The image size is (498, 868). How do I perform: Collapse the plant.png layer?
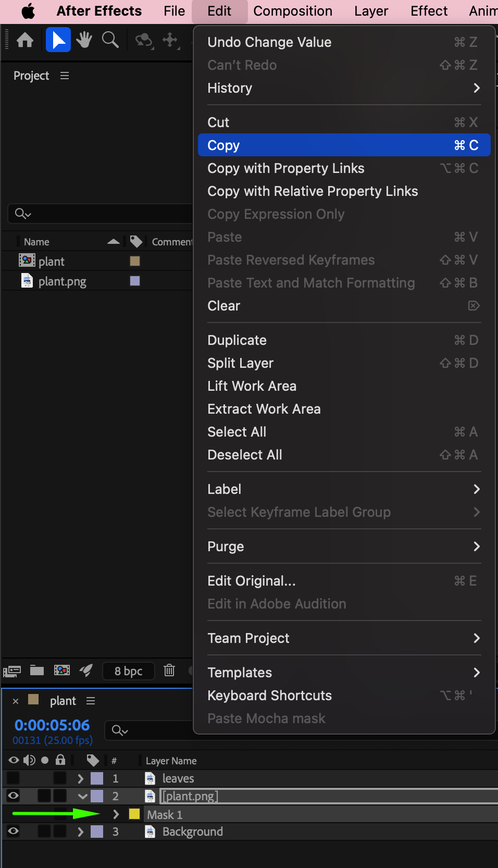(x=82, y=796)
